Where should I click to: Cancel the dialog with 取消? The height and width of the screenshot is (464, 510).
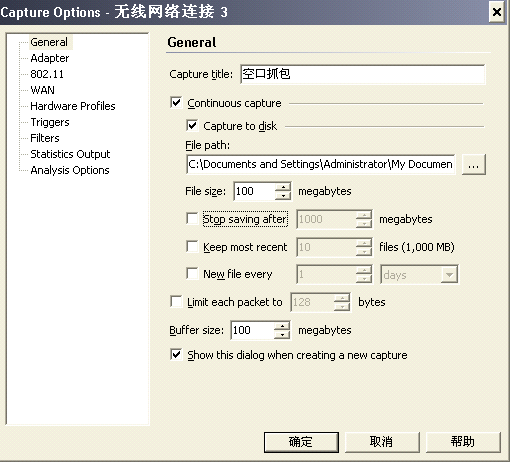click(x=382, y=442)
